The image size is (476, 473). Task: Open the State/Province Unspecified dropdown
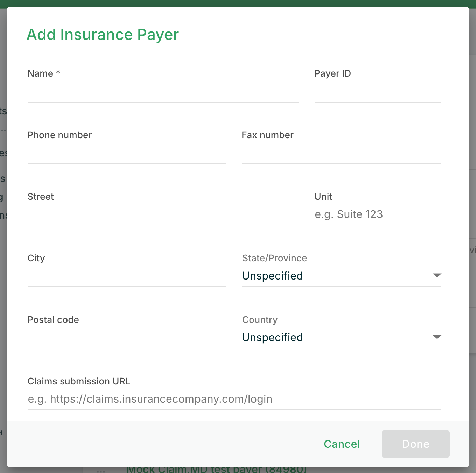(336, 276)
